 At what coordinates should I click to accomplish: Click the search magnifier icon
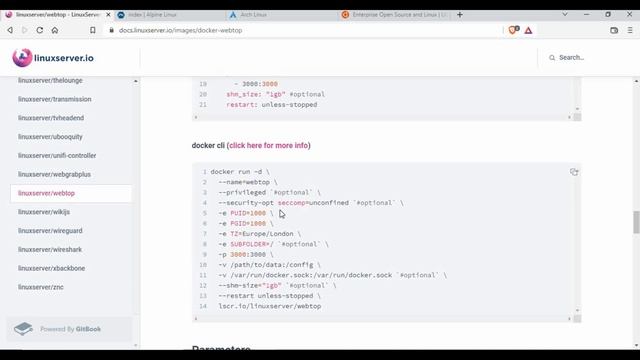click(552, 58)
